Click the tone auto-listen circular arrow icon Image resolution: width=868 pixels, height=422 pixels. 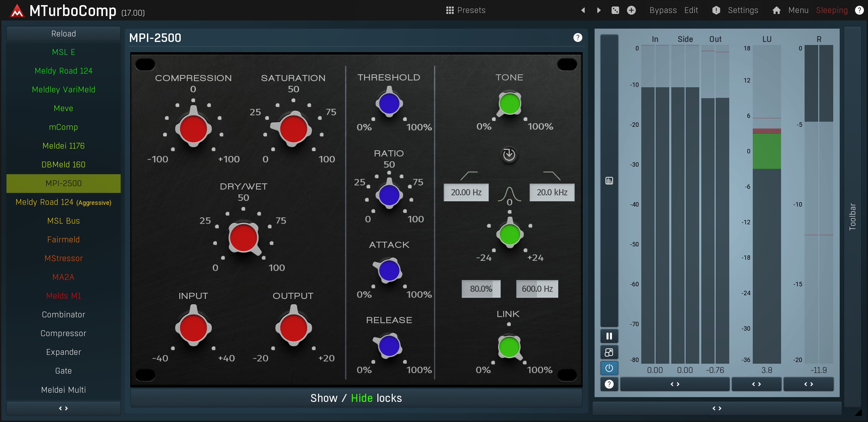[509, 154]
